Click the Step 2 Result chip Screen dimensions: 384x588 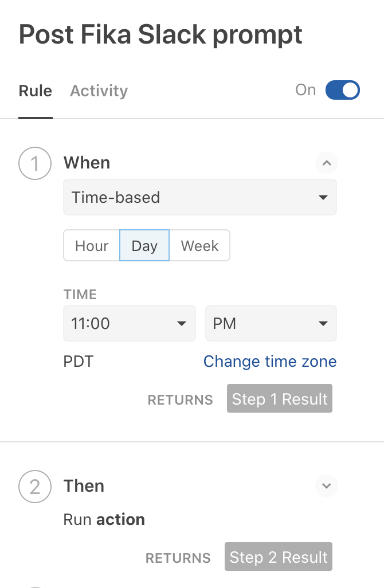(278, 557)
